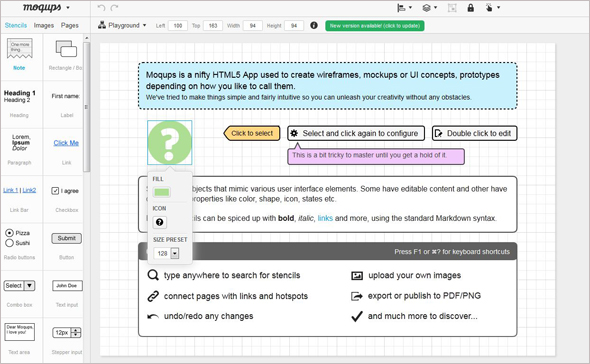The image size is (590, 364).
Task: Click the Top position input field
Action: click(x=213, y=26)
